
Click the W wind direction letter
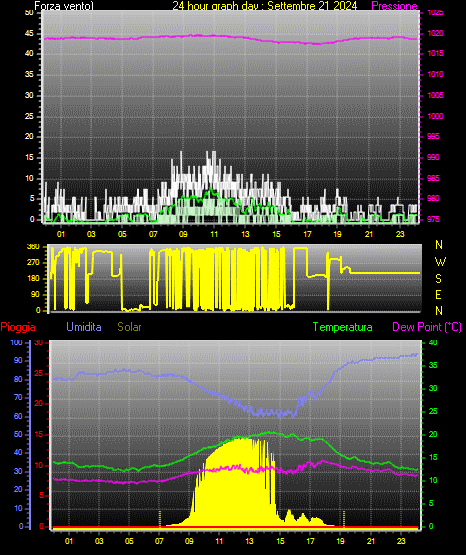(440, 262)
